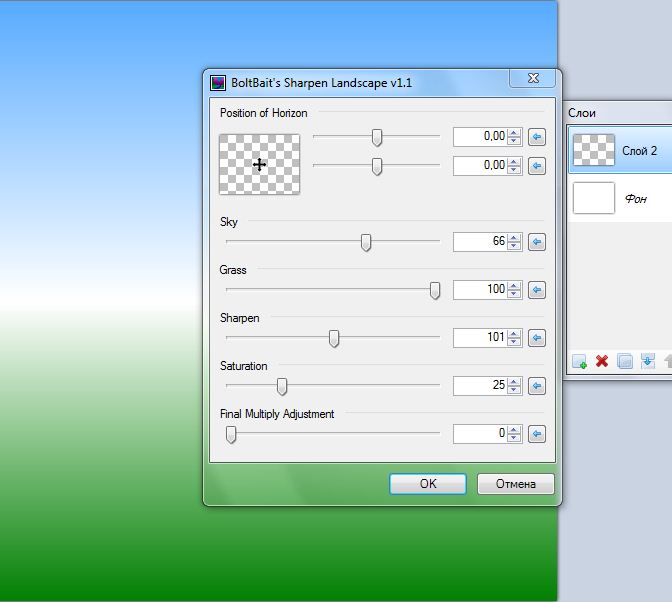Click the Слои panel title
The image size is (672, 602).
click(x=582, y=113)
